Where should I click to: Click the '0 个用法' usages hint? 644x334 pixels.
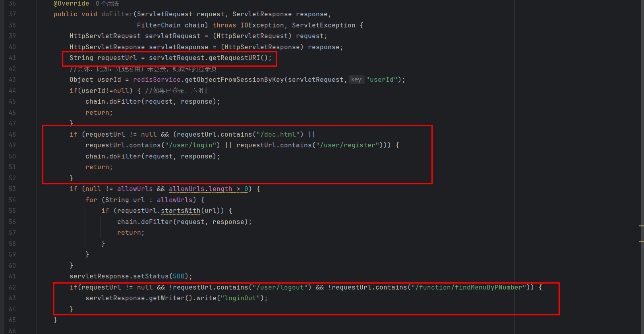click(107, 4)
